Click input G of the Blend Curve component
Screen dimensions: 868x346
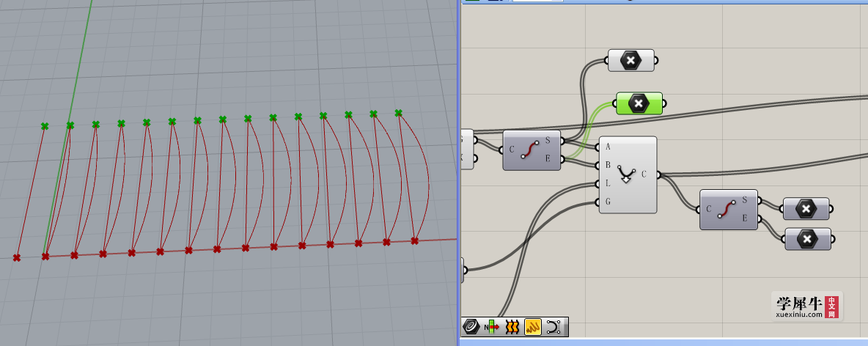[x=608, y=202]
